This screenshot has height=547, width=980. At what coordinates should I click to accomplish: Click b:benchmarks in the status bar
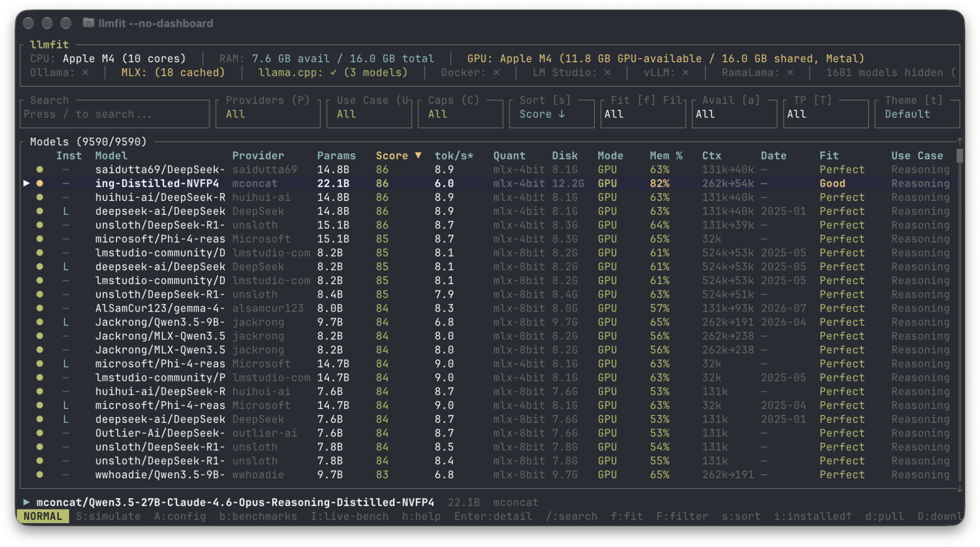pyautogui.click(x=258, y=516)
